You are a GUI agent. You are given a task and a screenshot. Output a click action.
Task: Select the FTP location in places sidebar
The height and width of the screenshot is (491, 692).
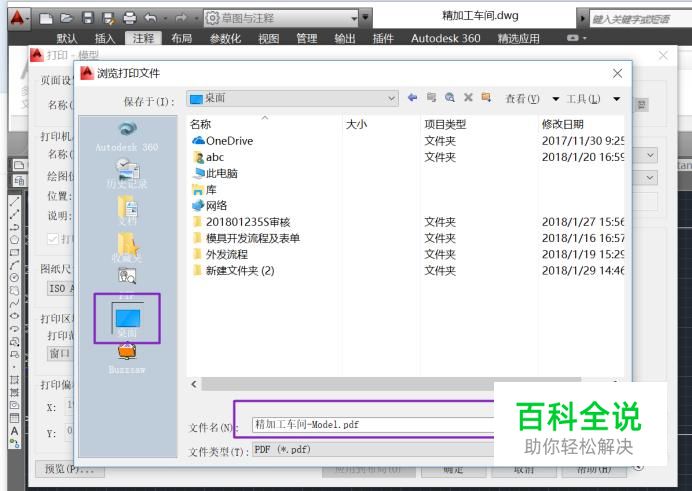[127, 282]
